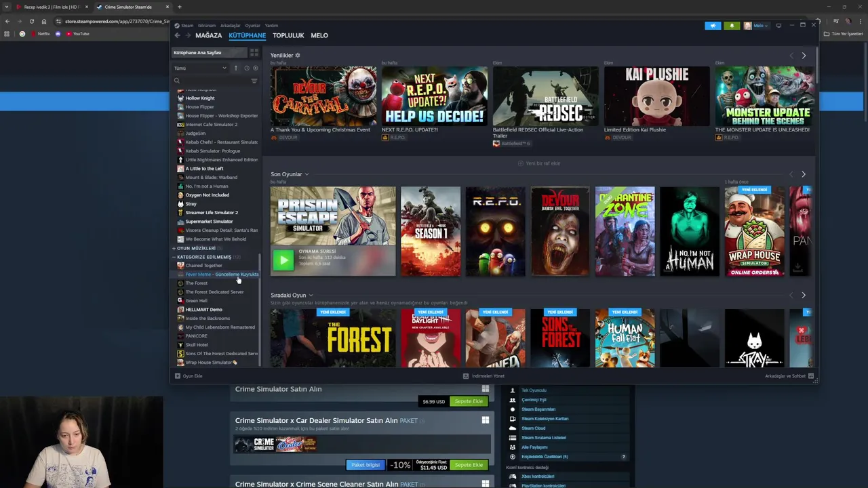The height and width of the screenshot is (488, 868).
Task: Select Hollow Knight in game list
Action: pyautogui.click(x=200, y=98)
